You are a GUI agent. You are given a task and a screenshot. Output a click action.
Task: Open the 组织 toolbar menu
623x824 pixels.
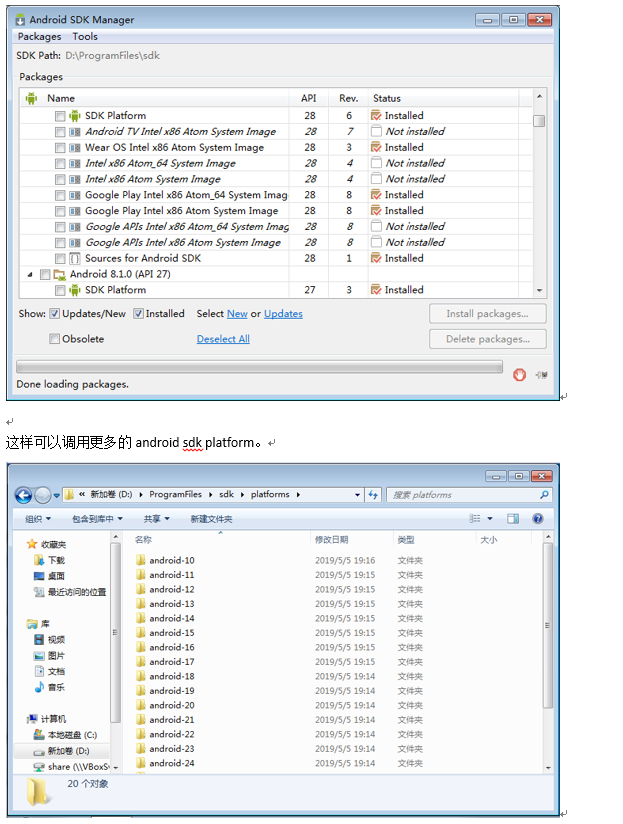(38, 519)
